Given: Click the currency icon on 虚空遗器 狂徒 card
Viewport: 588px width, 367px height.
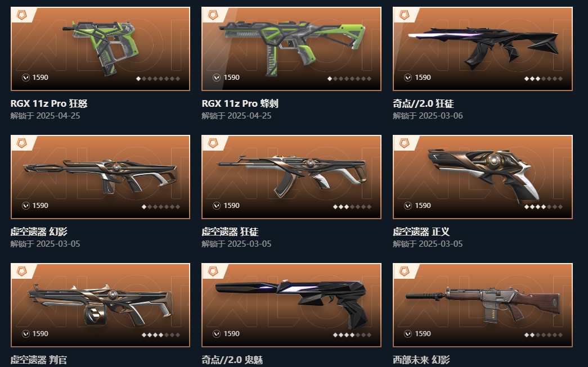Looking at the screenshot, I should tap(217, 206).
